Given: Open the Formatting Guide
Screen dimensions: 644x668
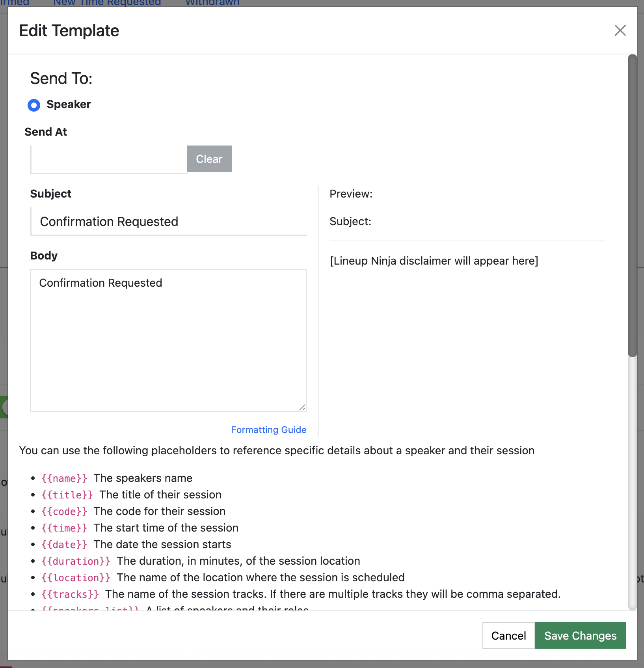Looking at the screenshot, I should 268,429.
